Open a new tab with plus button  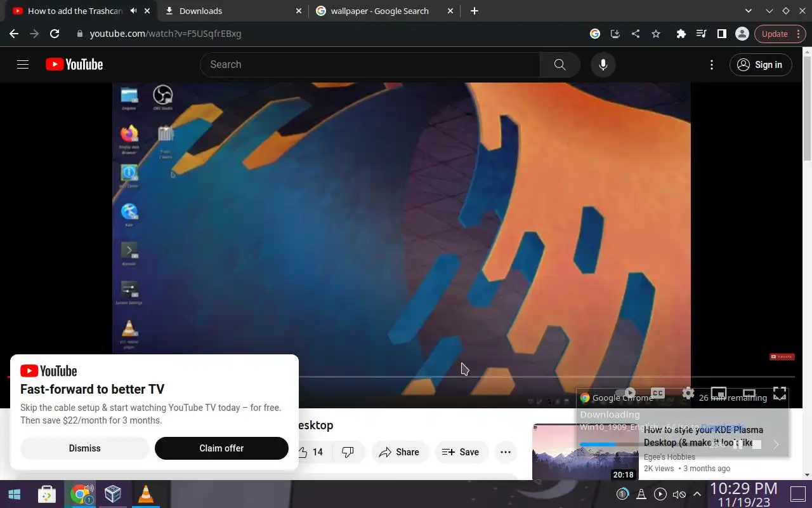click(475, 11)
